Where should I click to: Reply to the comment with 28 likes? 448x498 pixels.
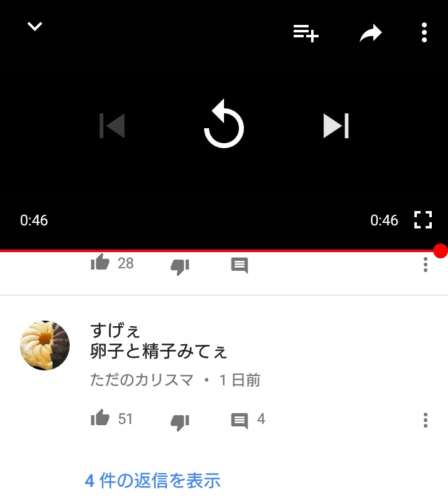click(240, 265)
